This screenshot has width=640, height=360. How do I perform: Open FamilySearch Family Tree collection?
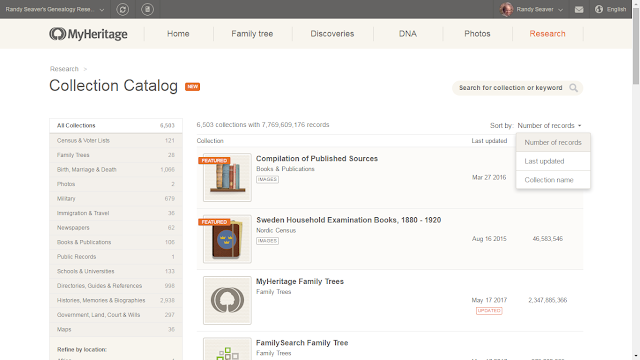pyautogui.click(x=302, y=343)
